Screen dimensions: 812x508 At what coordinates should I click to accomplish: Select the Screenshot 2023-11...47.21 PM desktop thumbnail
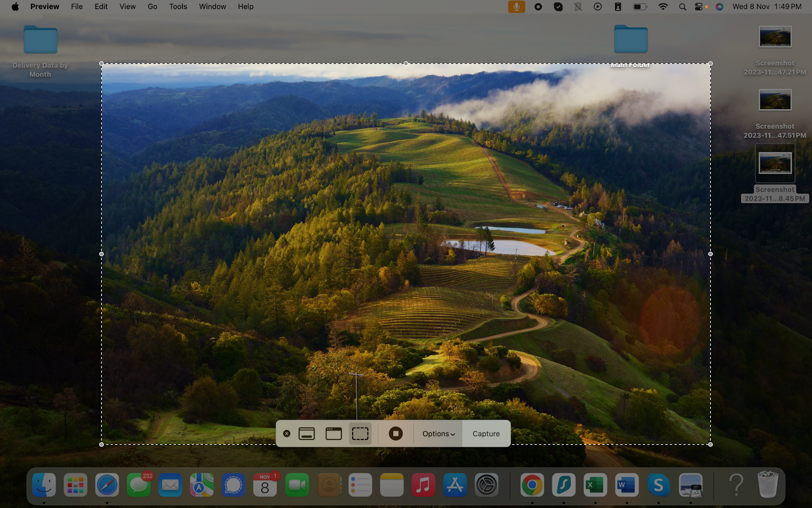[x=774, y=37]
